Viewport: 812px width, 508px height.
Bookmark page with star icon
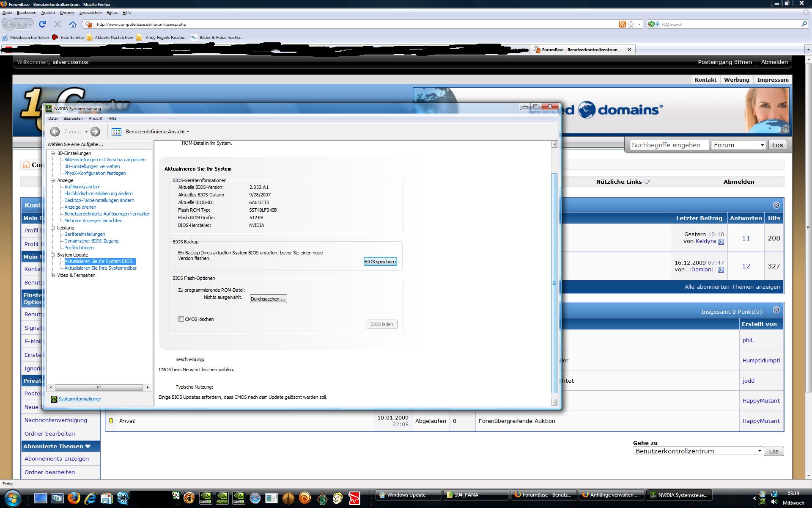631,24
